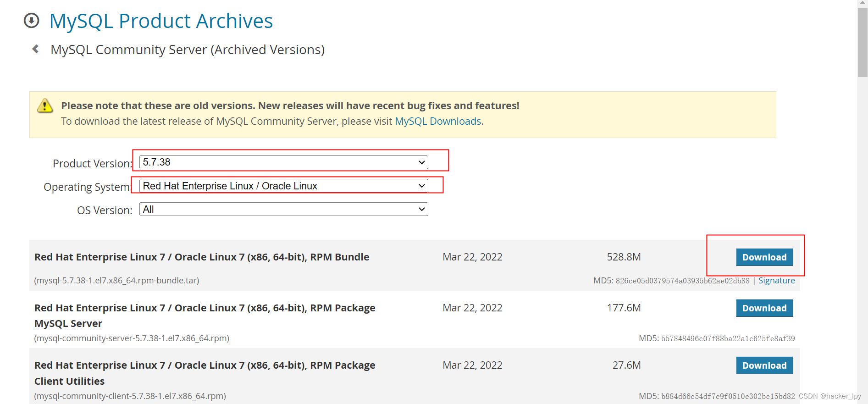Select filename mysql-community-server-5.7.38-1.el7.x86_64.rpm text
This screenshot has height=404, width=868.
[x=132, y=338]
